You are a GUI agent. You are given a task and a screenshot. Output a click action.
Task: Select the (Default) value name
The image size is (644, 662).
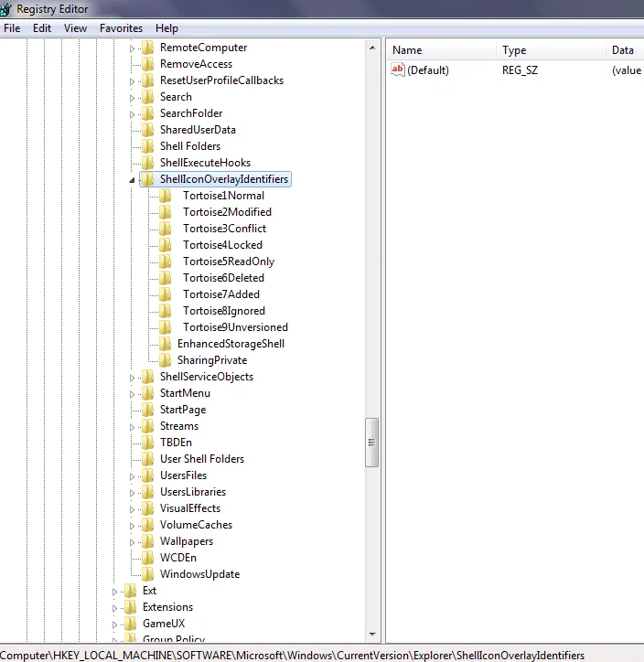(428, 70)
